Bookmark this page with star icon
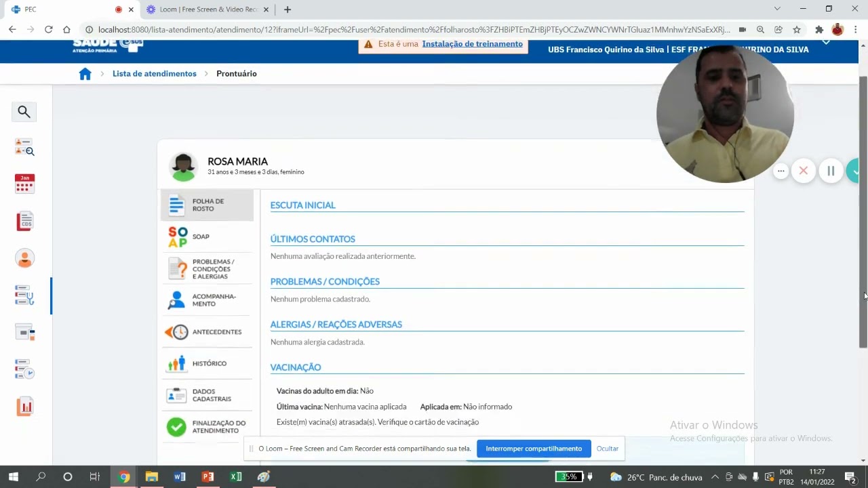Viewport: 868px width, 488px height. (797, 30)
